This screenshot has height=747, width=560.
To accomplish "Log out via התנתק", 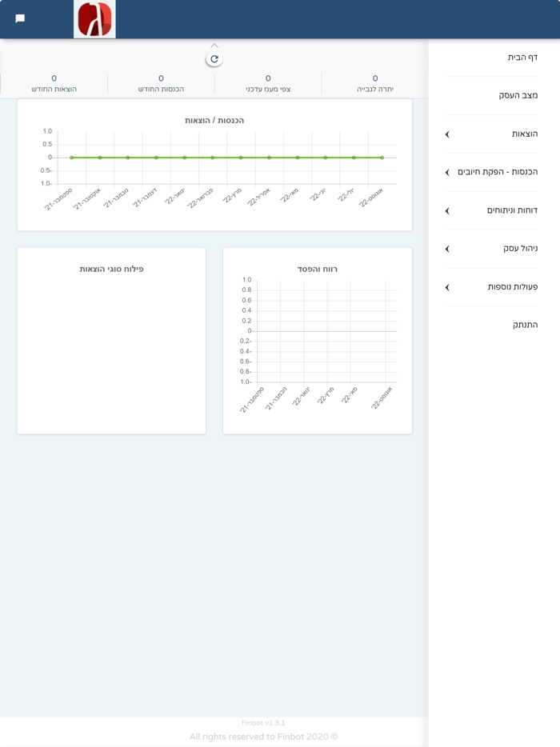I will click(x=526, y=325).
